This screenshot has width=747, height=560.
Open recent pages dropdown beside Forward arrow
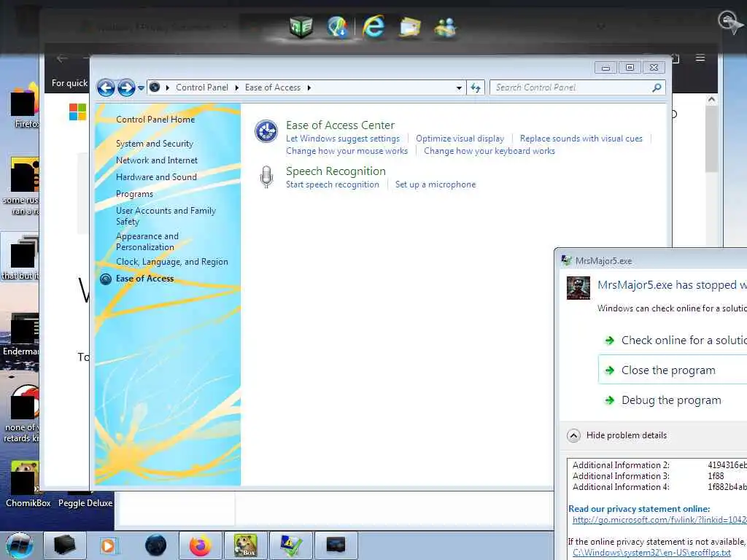pyautogui.click(x=141, y=88)
